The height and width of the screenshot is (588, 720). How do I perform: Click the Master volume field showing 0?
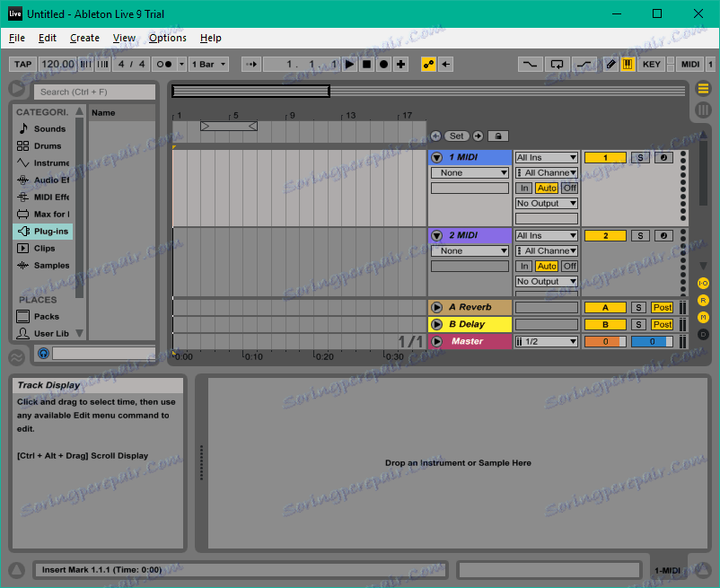click(605, 341)
